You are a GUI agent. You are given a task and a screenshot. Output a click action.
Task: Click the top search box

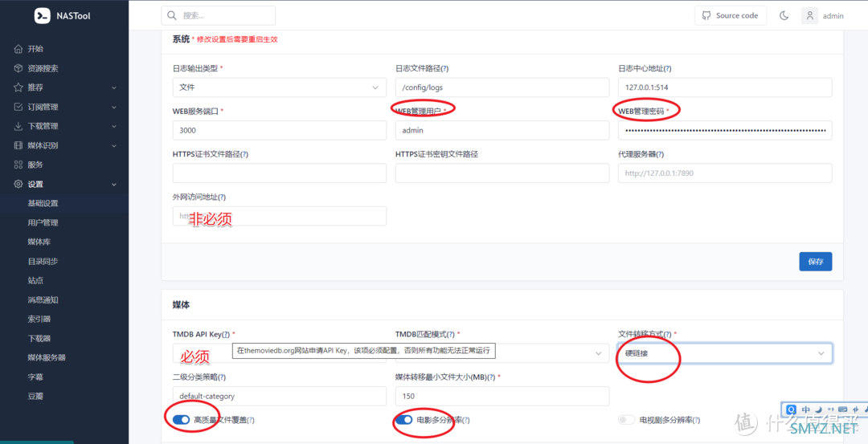[x=219, y=15]
